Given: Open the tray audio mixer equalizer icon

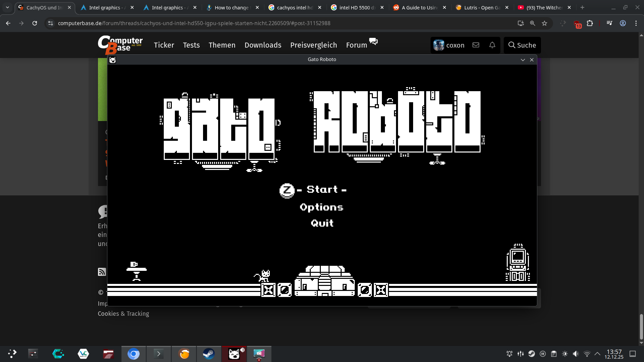Looking at the screenshot, I should [x=521, y=354].
